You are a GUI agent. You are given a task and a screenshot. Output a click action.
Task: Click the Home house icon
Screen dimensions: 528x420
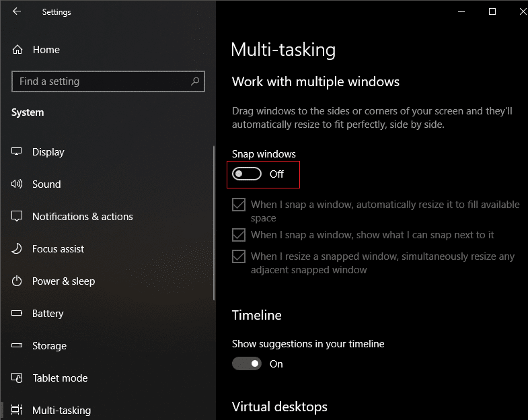(17, 50)
